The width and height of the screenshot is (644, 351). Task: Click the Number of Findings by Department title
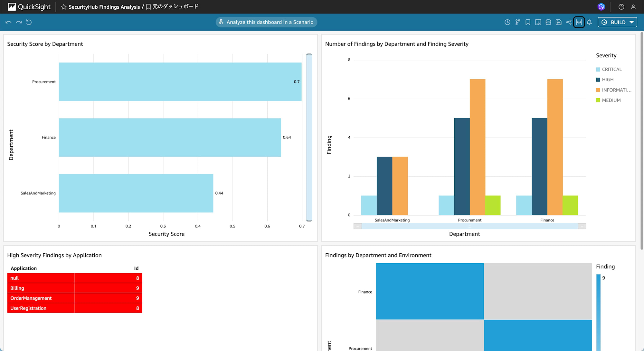[397, 44]
